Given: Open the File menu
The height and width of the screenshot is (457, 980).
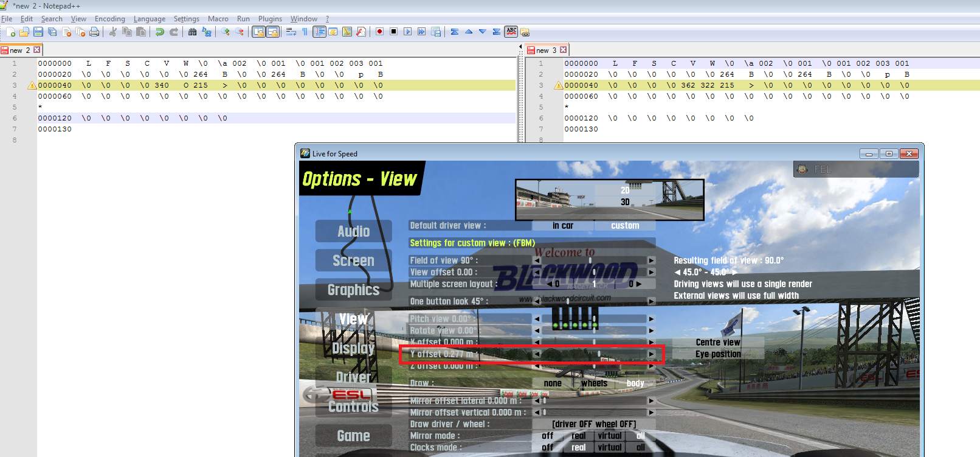Looking at the screenshot, I should pyautogui.click(x=7, y=19).
